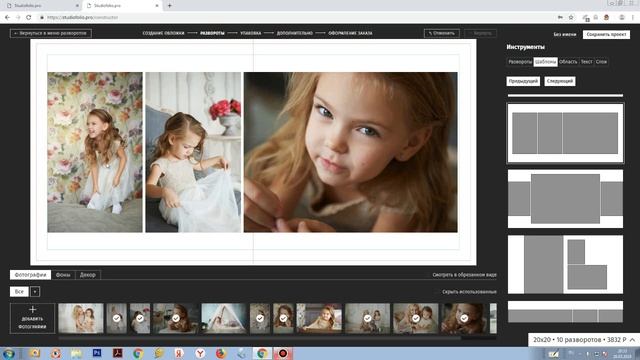Viewport: 640px width, 360px height.
Task: Expand the order summary chevron near 3832 Р
Action: pyautogui.click(x=632, y=340)
